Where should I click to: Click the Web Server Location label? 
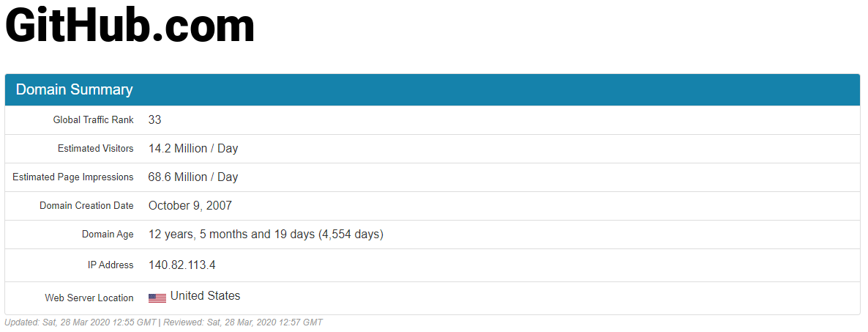pyautogui.click(x=89, y=298)
